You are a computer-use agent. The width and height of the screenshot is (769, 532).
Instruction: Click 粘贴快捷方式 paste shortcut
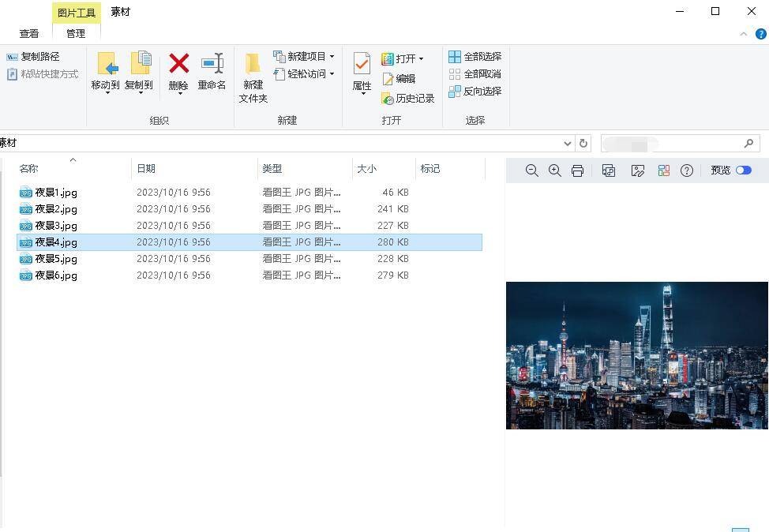click(x=43, y=74)
